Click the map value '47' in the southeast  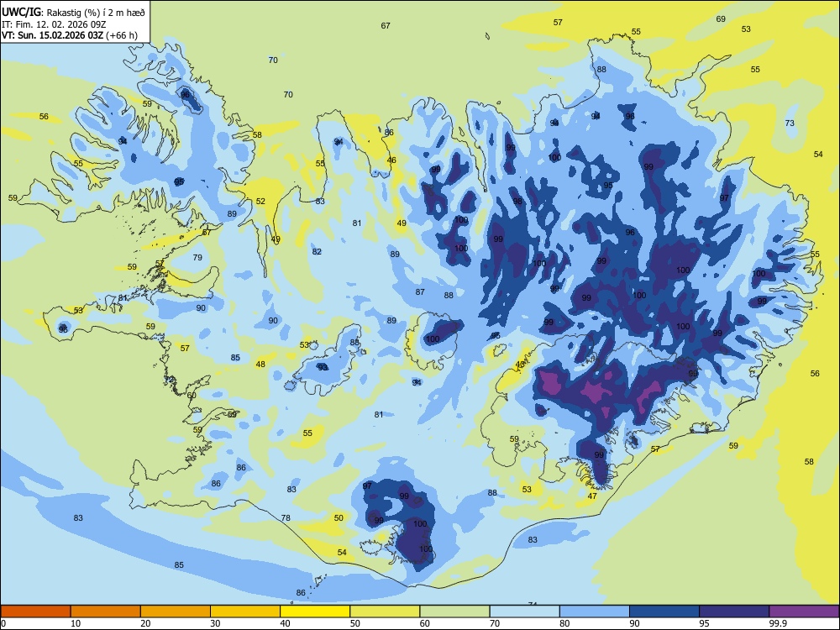[x=592, y=496]
